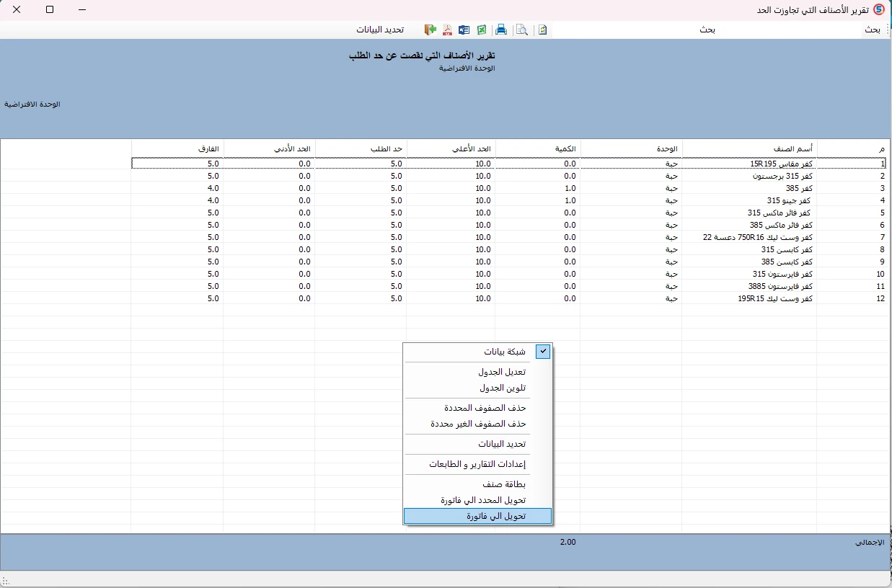Click the 'الحد الأعلى' column header

point(451,148)
